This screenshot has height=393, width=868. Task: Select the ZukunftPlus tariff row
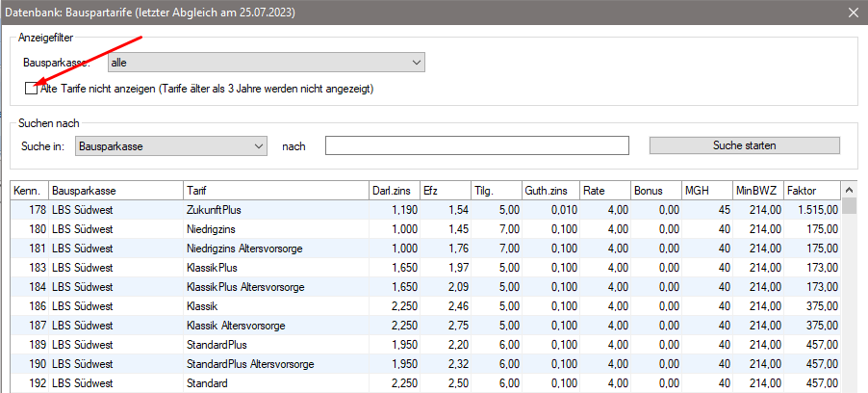[x=425, y=210]
